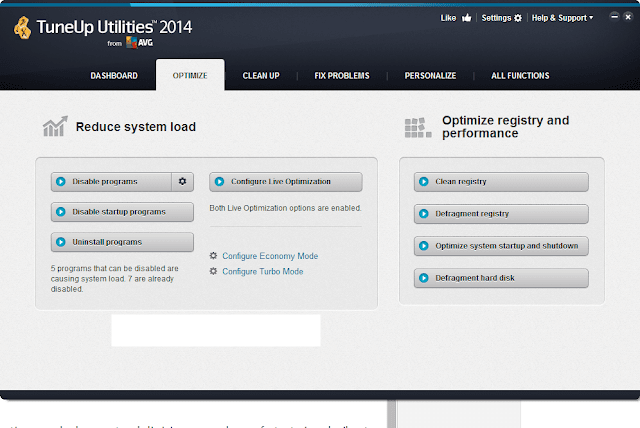Close the TuneUp Utilities window

point(628,17)
